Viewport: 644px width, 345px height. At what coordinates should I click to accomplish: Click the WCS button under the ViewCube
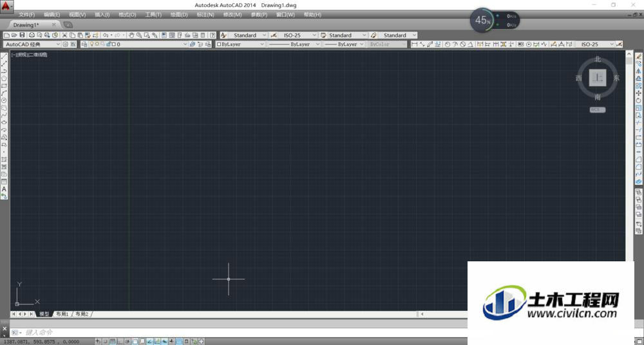pos(598,109)
